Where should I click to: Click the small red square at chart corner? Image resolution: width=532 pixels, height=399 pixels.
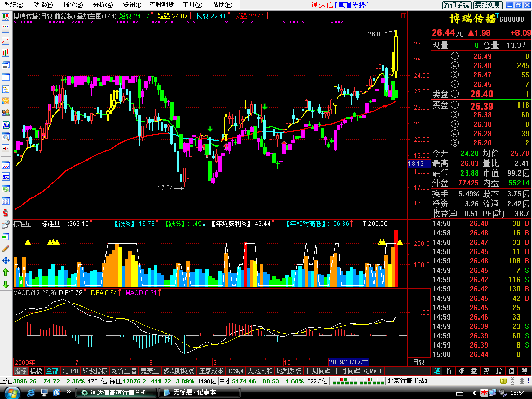tap(403, 16)
